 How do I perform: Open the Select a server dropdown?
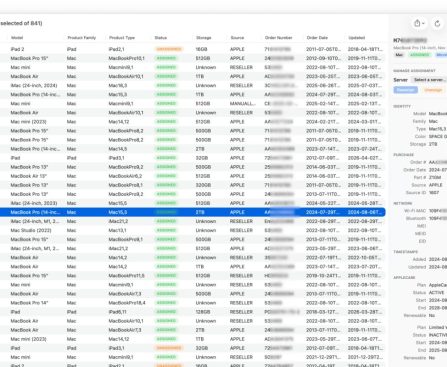429,80
